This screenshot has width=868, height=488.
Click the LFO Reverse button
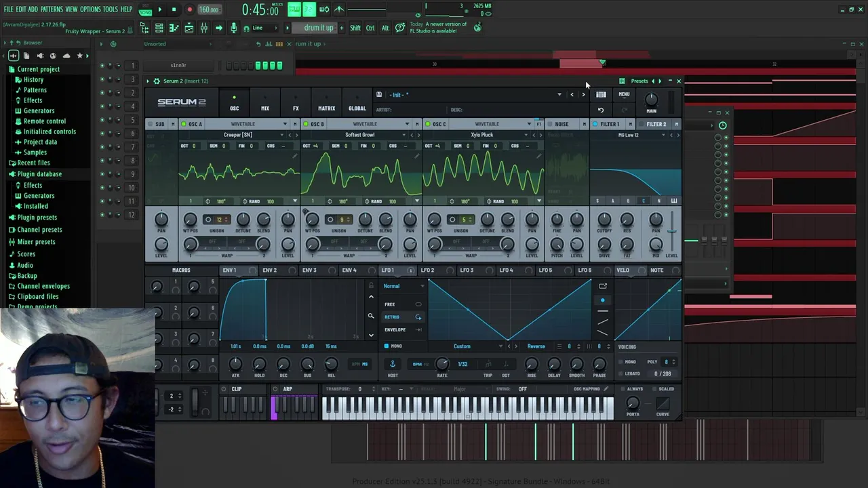[x=536, y=346]
